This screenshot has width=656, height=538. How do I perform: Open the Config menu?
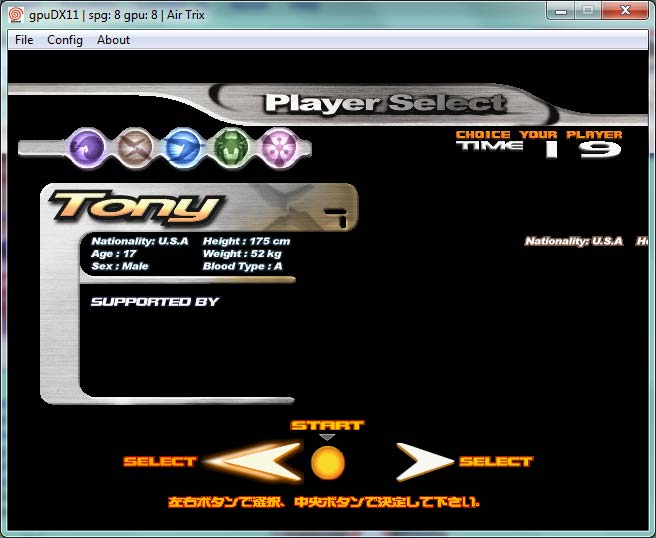click(65, 40)
